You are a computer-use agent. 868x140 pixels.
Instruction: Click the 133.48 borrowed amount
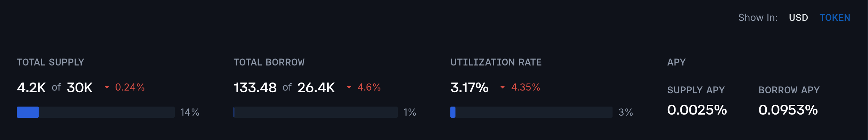click(x=255, y=88)
